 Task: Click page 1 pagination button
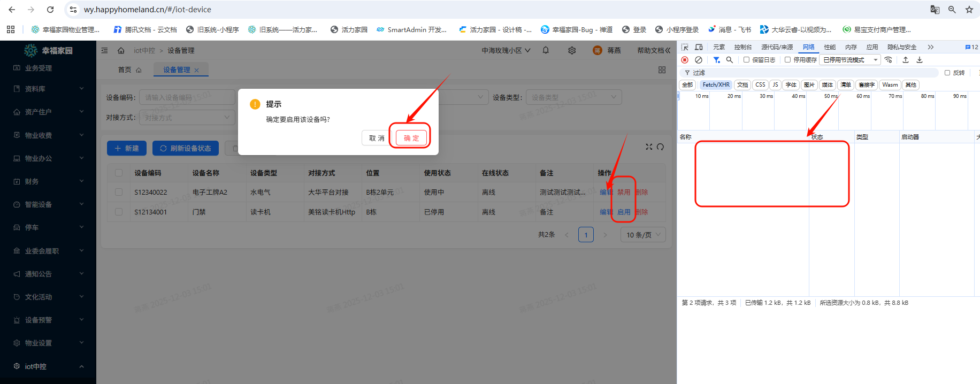click(586, 235)
